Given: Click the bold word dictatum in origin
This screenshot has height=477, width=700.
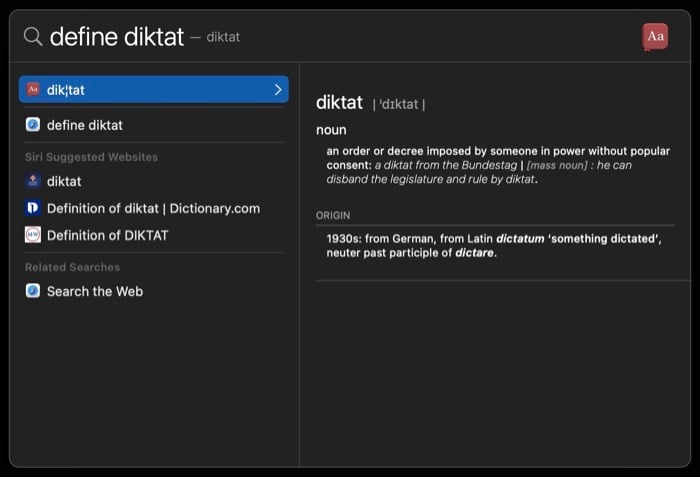Looking at the screenshot, I should coord(520,238).
